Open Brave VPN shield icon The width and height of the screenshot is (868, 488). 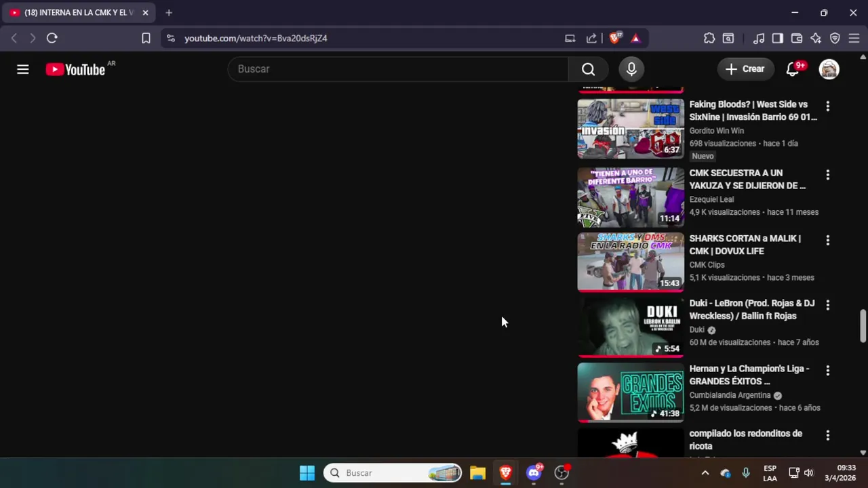pyautogui.click(x=835, y=38)
